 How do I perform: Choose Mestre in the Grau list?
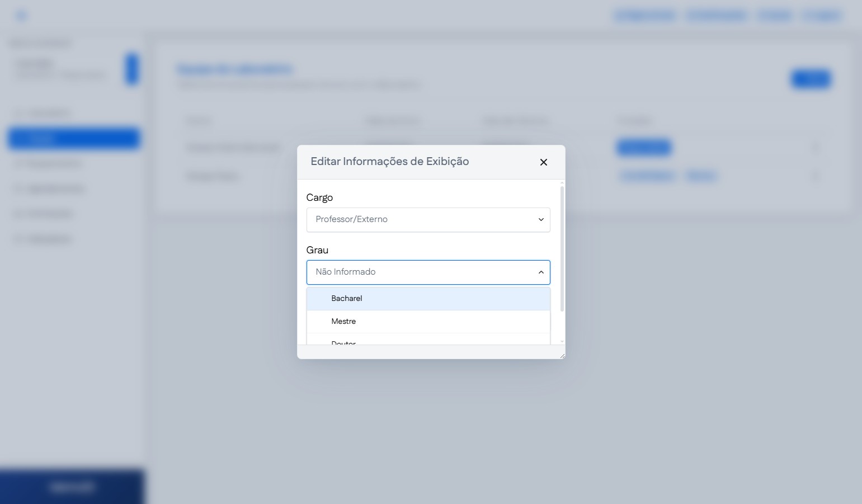(x=343, y=322)
